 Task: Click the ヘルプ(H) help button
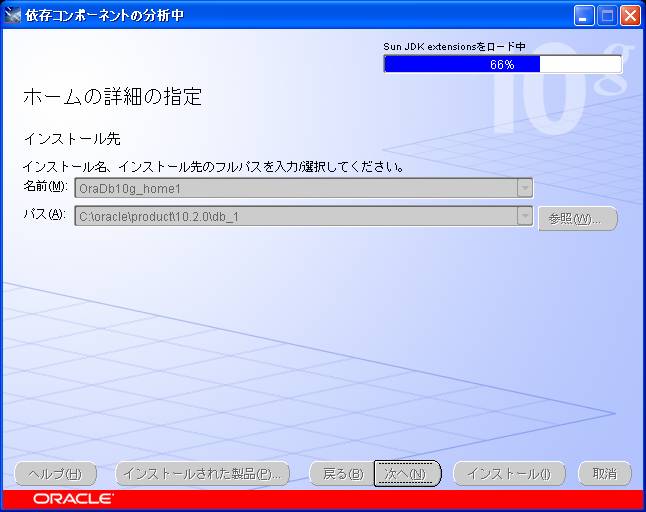pyautogui.click(x=56, y=474)
